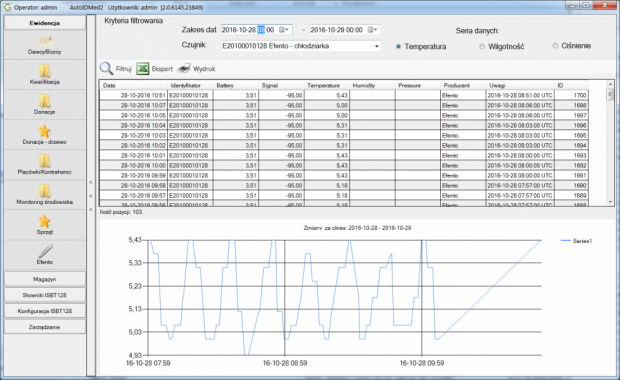Open the Zarządzanie section
The width and height of the screenshot is (620, 380).
click(x=45, y=327)
